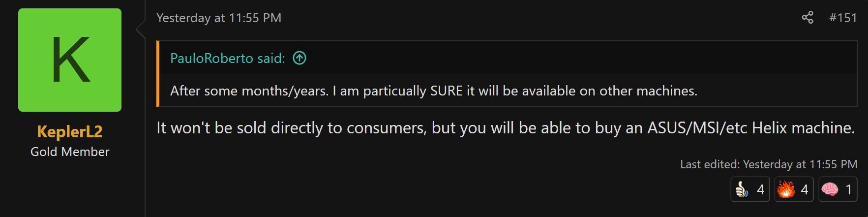Click the share post icon
The image size is (868, 217).
pos(807,18)
